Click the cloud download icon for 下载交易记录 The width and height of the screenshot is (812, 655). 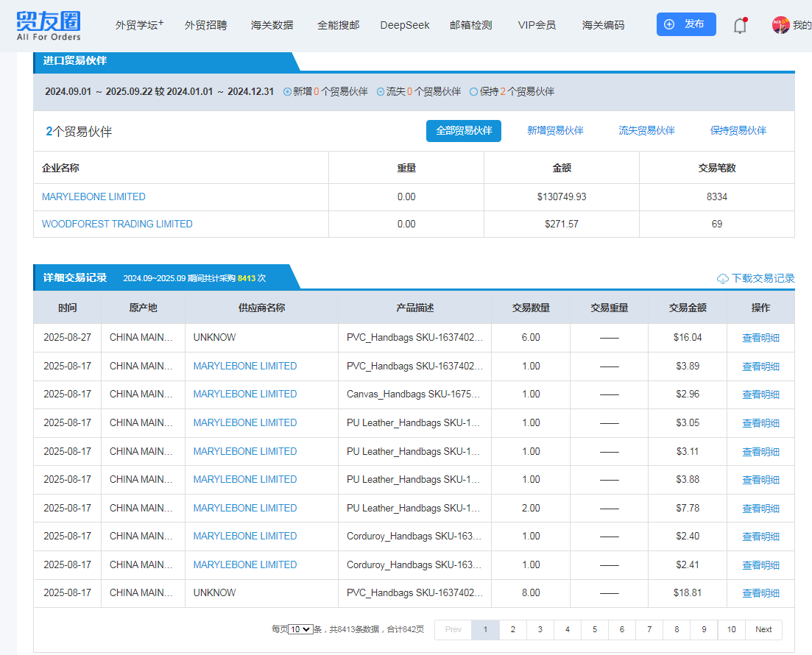pyautogui.click(x=723, y=279)
